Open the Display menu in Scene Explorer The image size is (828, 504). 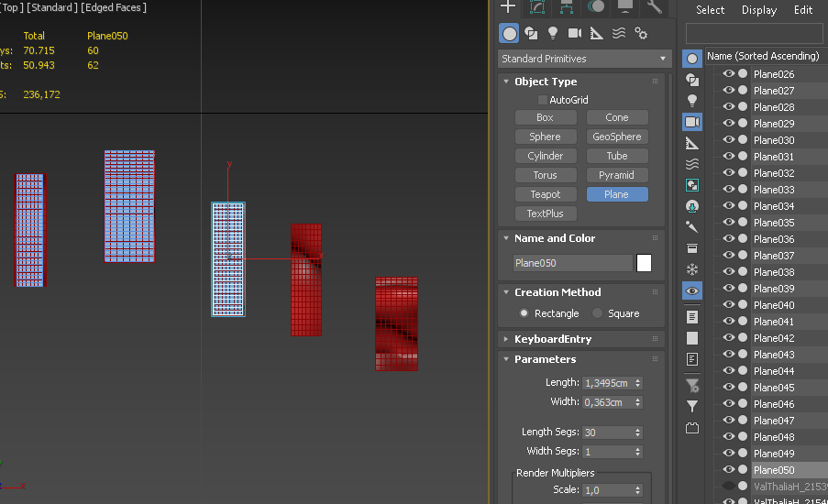coord(758,10)
